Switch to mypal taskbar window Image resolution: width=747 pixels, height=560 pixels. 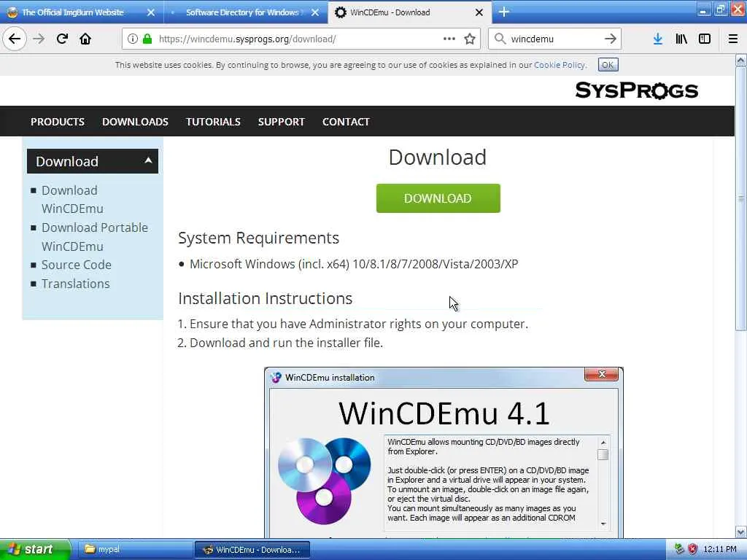pyautogui.click(x=134, y=549)
